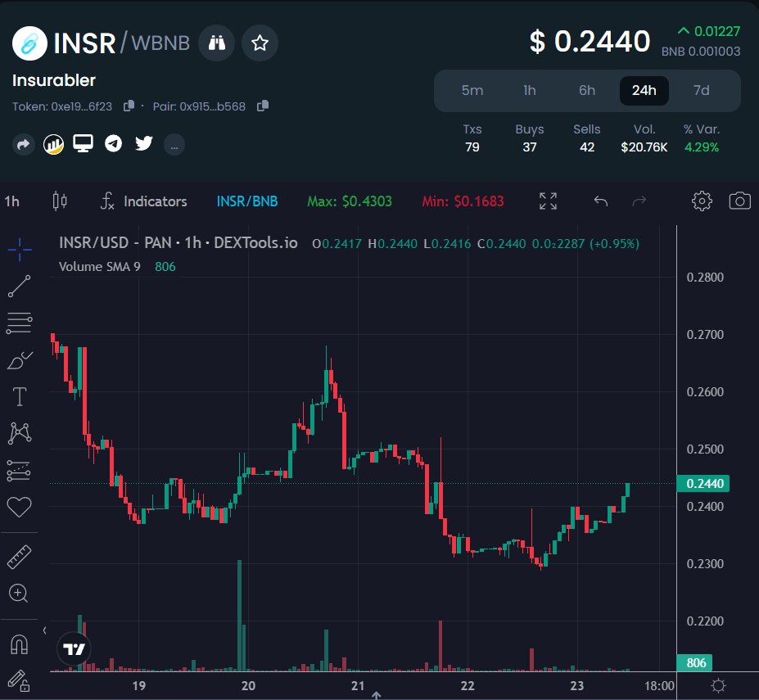
Task: Switch to the 7d timeframe tab
Action: pyautogui.click(x=701, y=91)
